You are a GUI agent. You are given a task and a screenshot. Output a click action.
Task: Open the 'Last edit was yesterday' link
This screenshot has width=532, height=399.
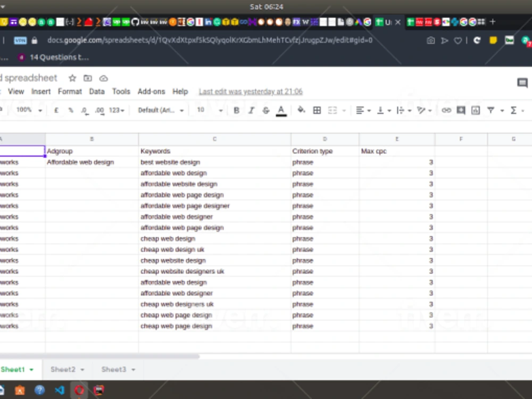click(251, 92)
